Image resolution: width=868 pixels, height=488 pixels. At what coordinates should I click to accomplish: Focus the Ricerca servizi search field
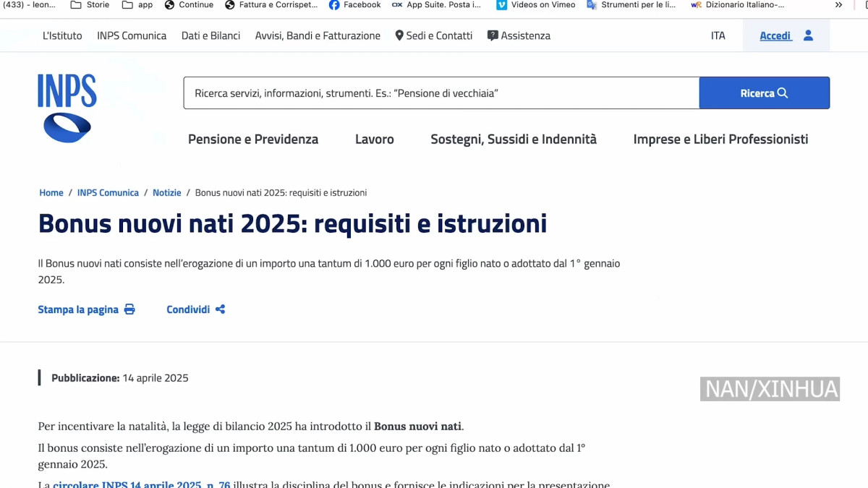click(441, 93)
